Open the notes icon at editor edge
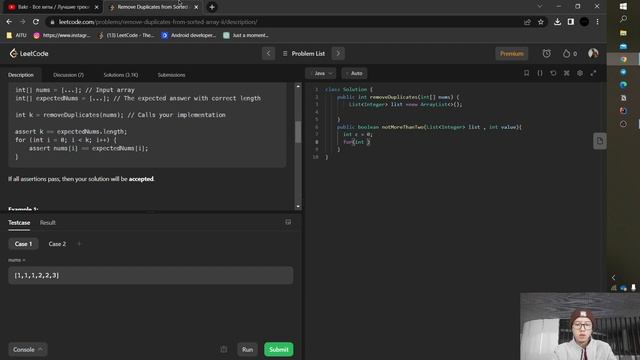The image size is (640, 360). click(600, 141)
